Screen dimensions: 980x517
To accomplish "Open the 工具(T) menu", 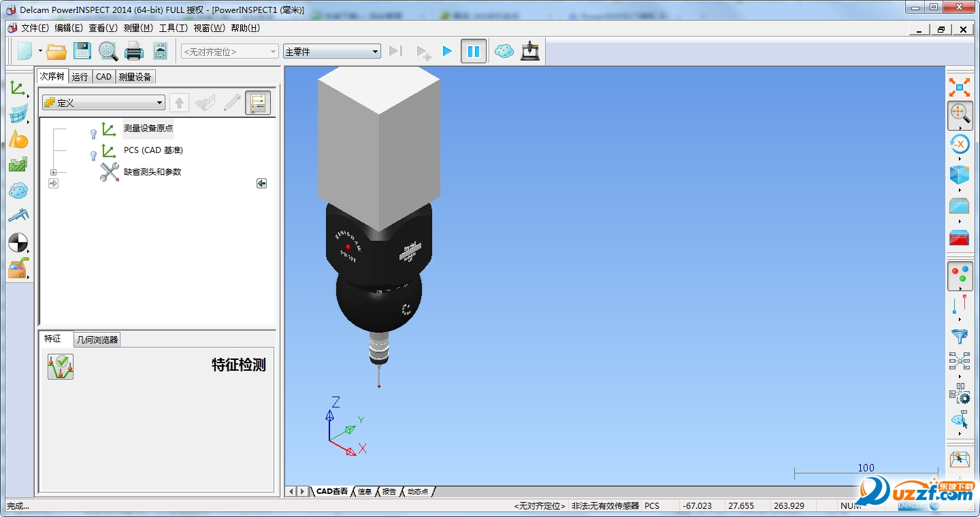I will [x=173, y=28].
